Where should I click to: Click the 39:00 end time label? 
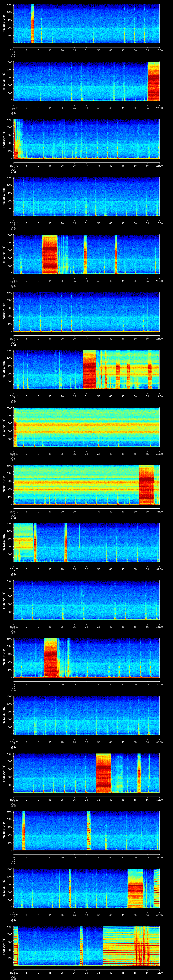click(159, 972)
